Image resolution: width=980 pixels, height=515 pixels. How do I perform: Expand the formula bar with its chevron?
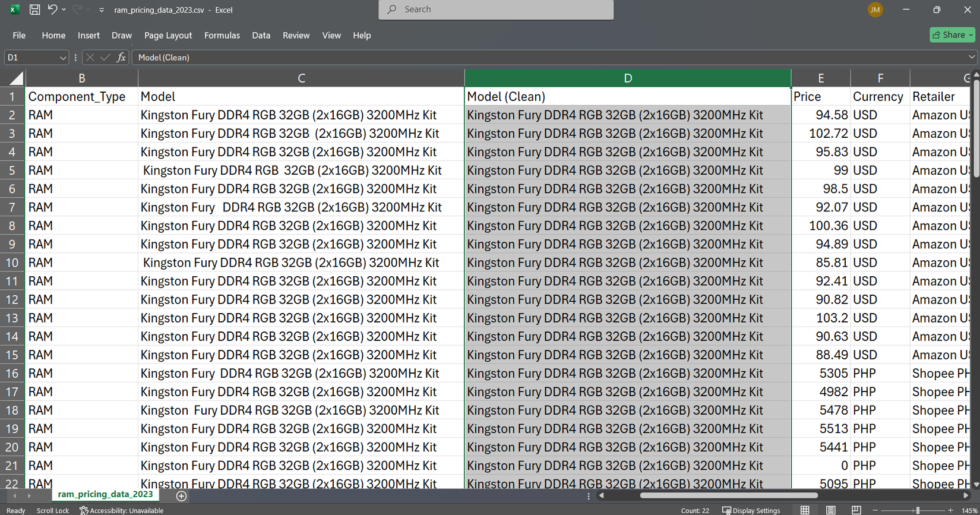[x=972, y=58]
